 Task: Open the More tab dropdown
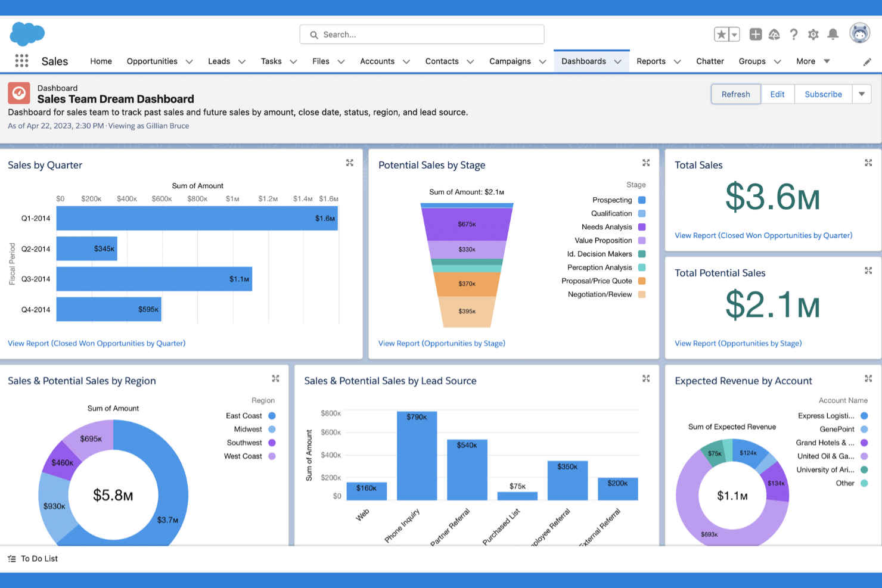(x=827, y=61)
